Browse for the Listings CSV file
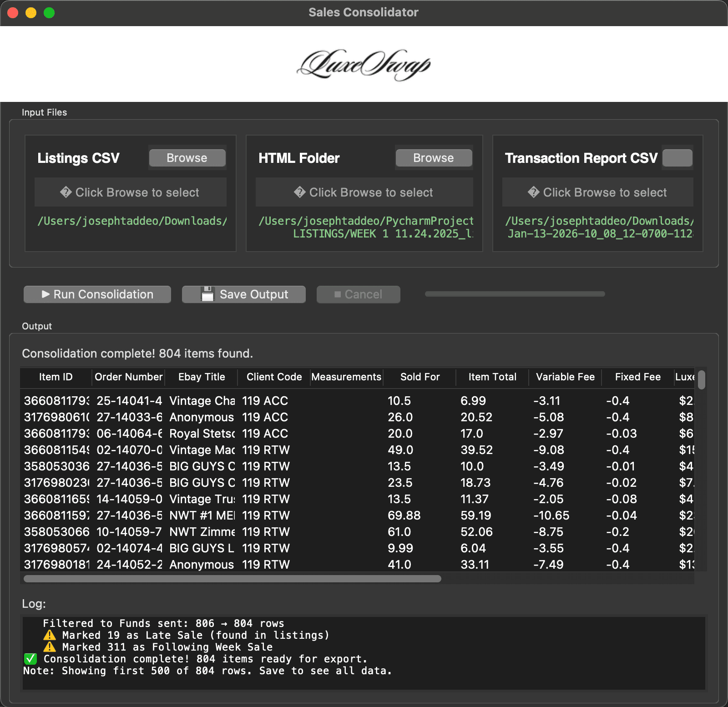Screen dimensions: 728x707 [x=187, y=158]
